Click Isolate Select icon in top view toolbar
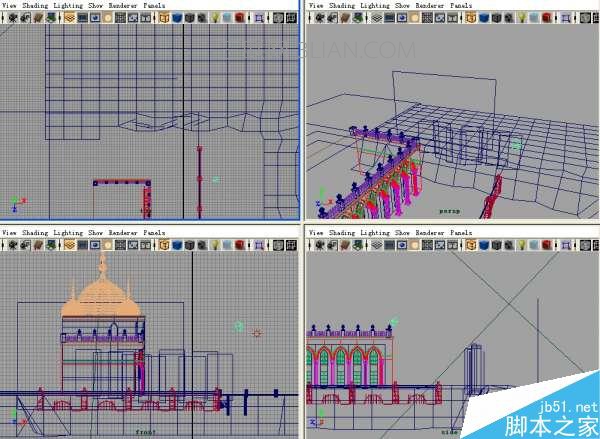 259,18
